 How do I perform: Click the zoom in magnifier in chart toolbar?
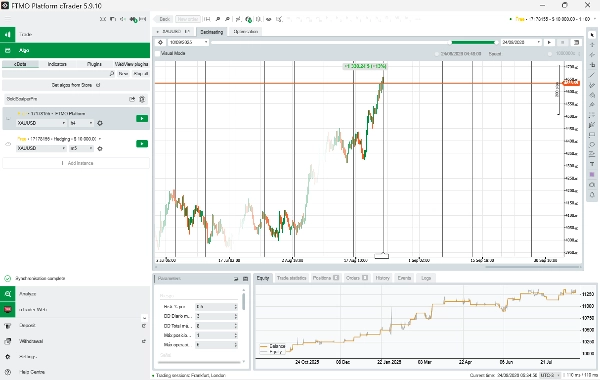pos(218,19)
